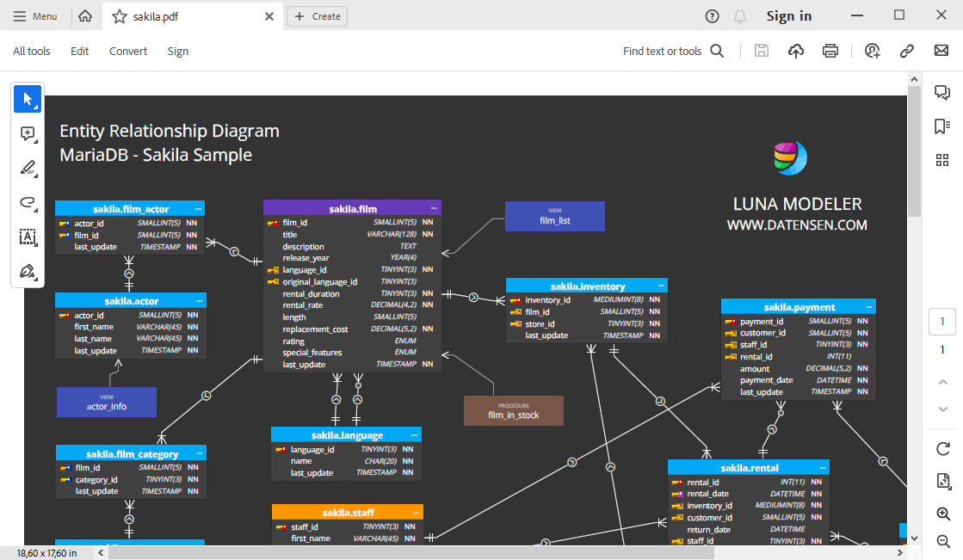Copy link with the chain icon

tap(906, 51)
